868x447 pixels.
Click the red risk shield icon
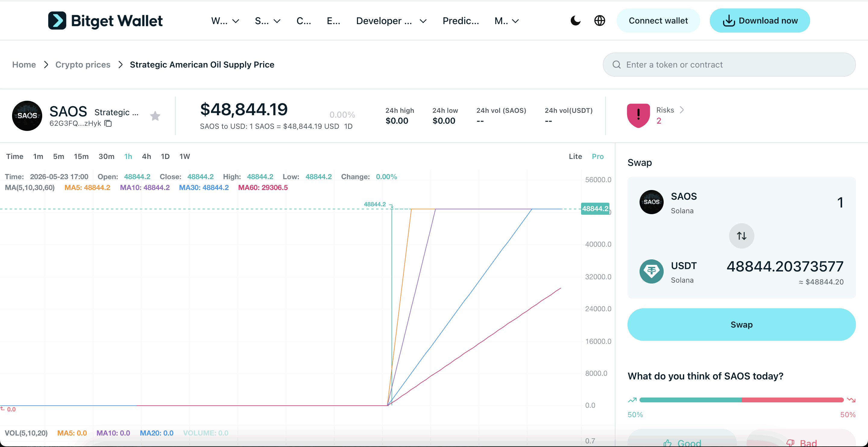638,115
